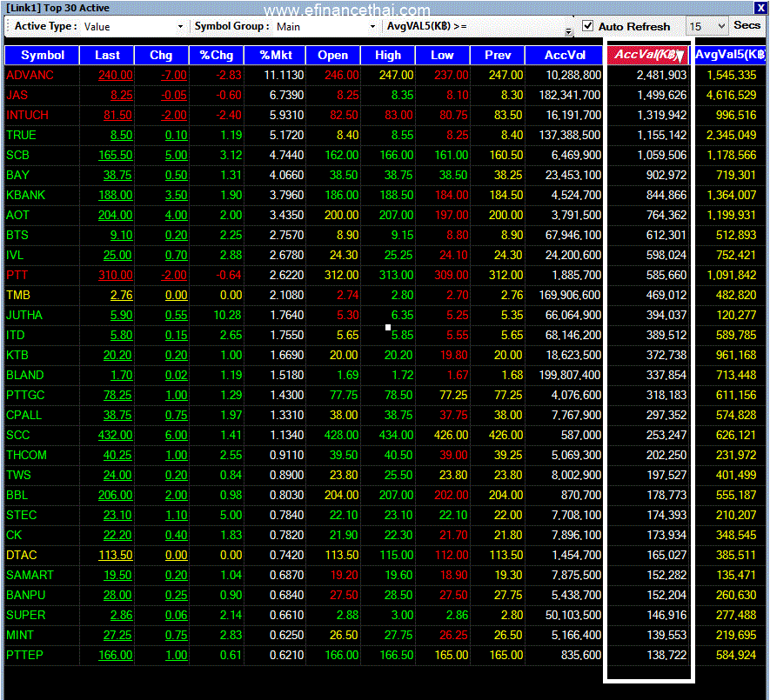Select the TWS symbol
The image size is (770, 700).
click(x=18, y=475)
